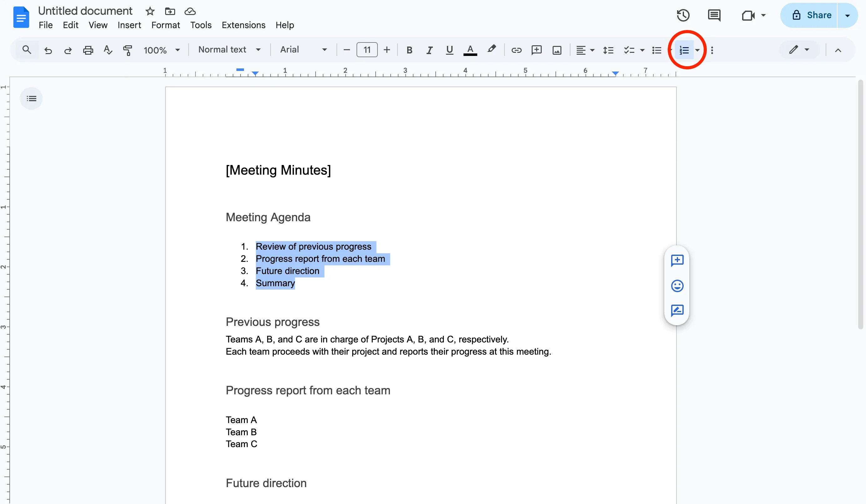Click the insert link icon
Image resolution: width=866 pixels, height=504 pixels.
coord(516,50)
